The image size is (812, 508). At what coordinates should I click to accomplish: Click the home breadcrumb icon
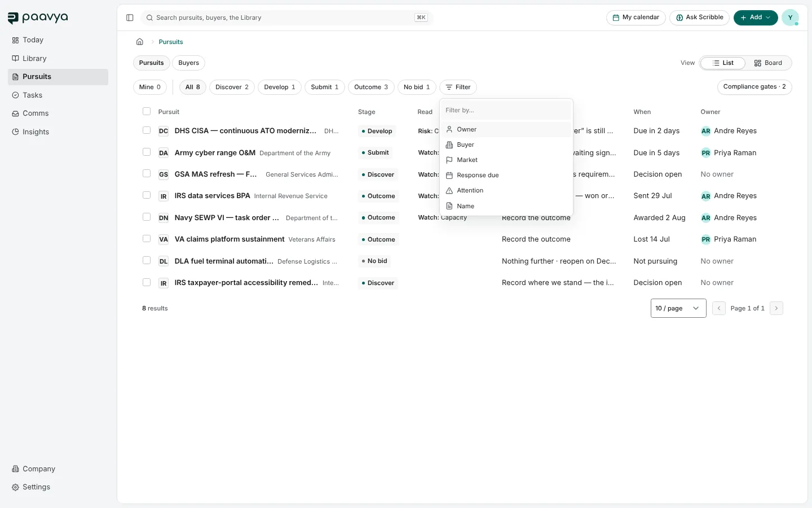coord(140,42)
